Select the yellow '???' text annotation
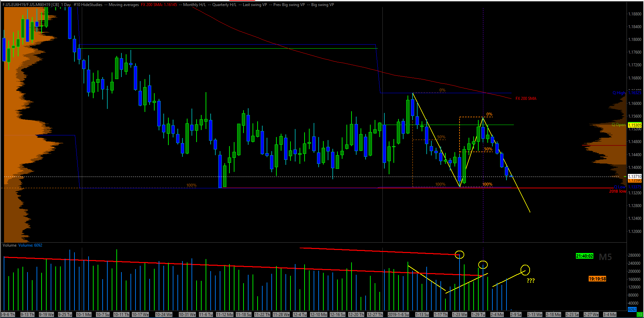The image size is (644, 318). [530, 281]
